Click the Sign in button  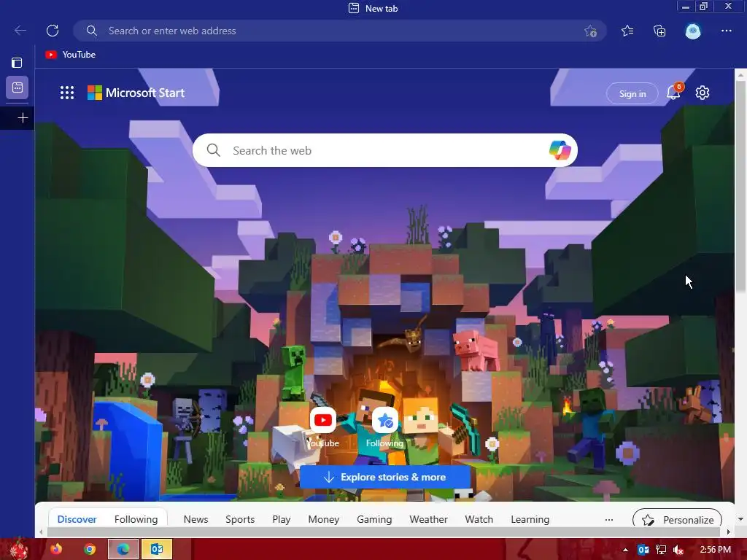632,94
